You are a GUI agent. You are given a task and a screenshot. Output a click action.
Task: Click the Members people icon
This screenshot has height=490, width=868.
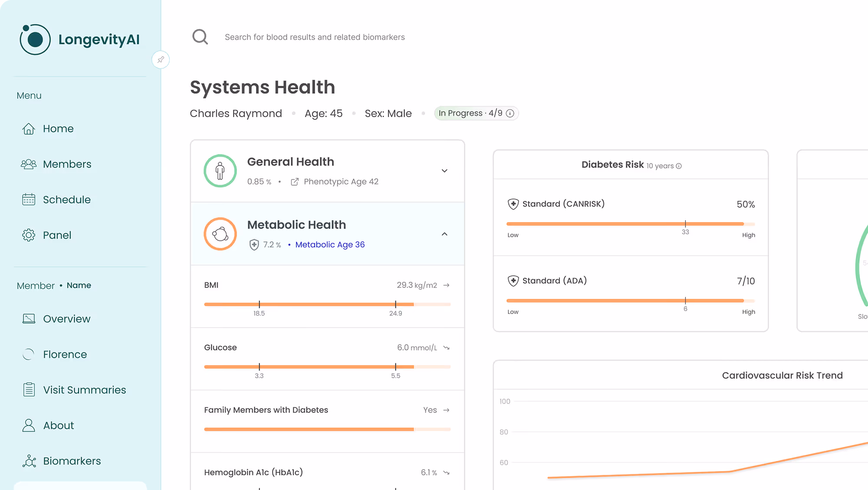29,164
